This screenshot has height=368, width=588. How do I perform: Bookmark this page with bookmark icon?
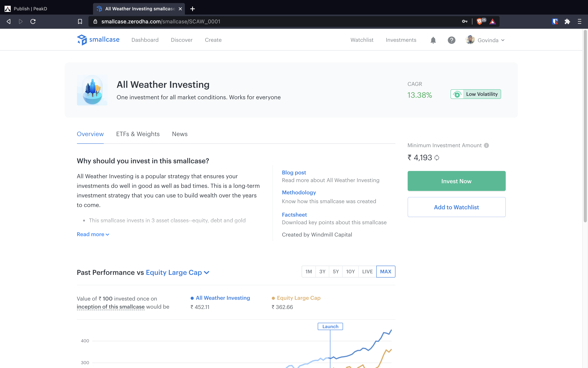pos(80,21)
